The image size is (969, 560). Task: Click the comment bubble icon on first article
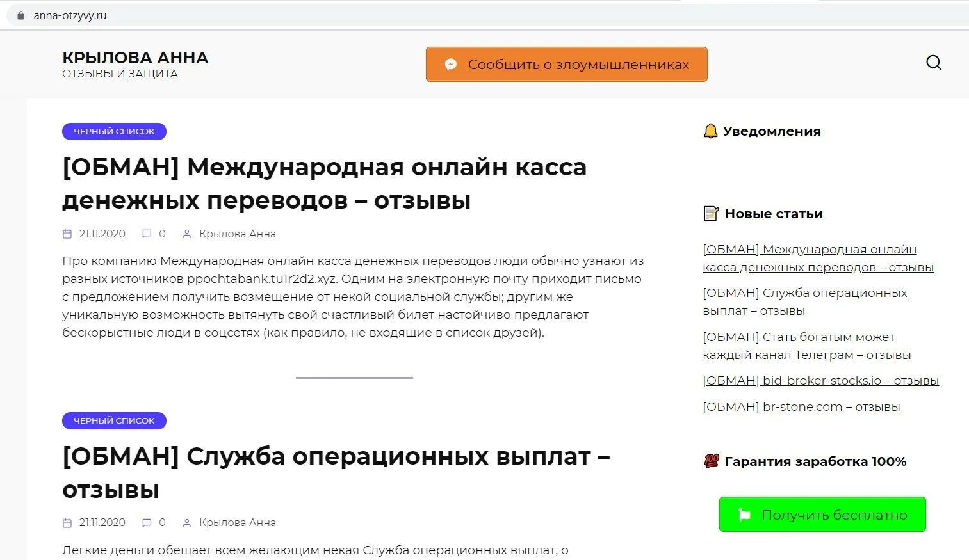click(x=147, y=234)
